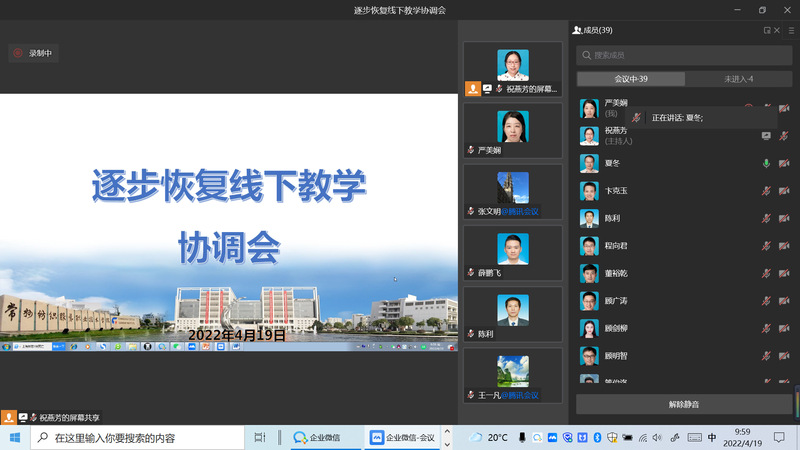Click the 录制中 recording indicator
800x450 pixels.
point(32,53)
